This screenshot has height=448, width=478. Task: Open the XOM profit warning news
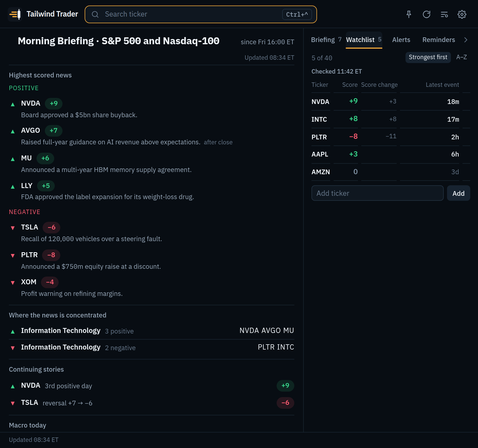coord(152,288)
